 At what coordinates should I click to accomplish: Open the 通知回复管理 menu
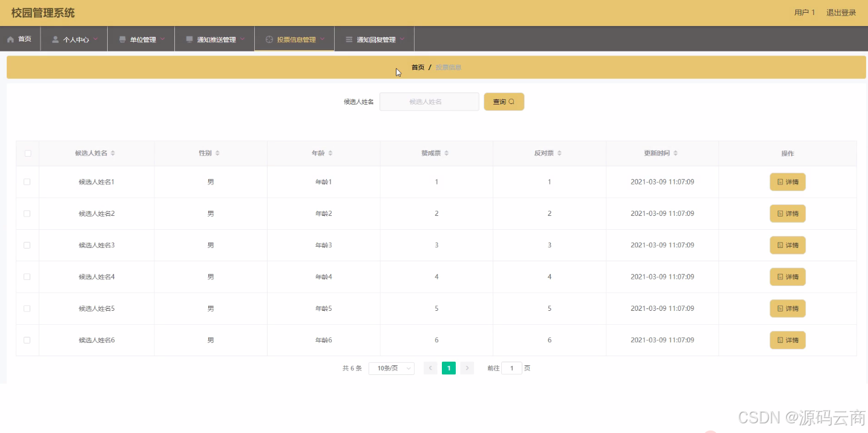click(375, 39)
